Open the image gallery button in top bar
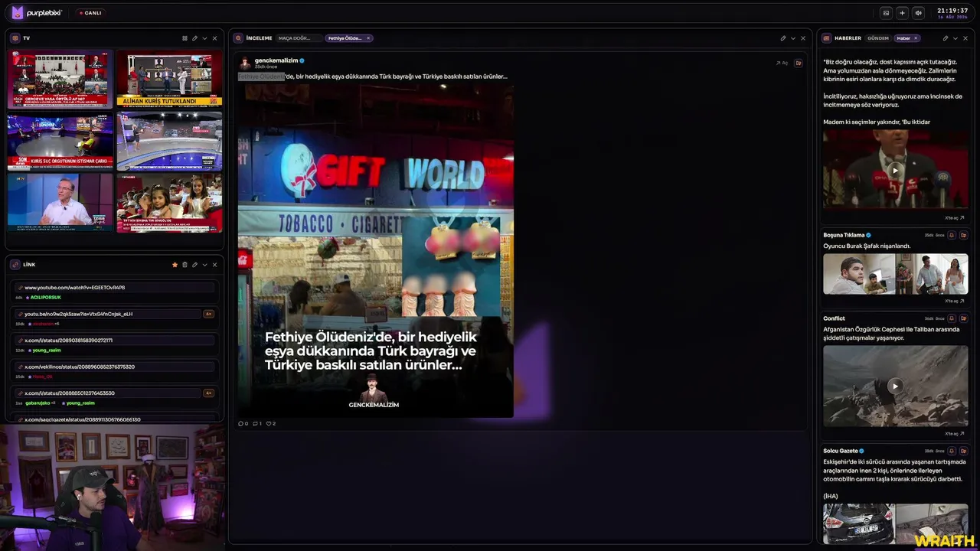Screen dimensions: 980x551 point(886,13)
